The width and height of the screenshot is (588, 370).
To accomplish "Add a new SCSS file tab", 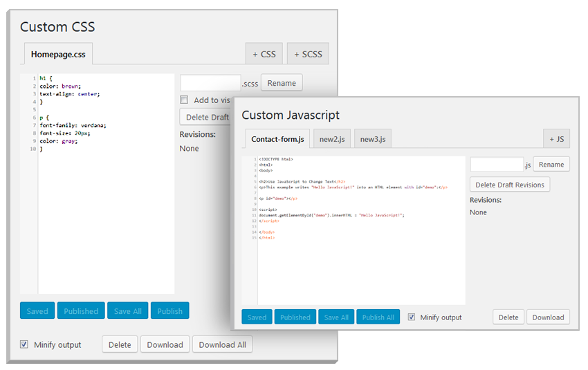I will coord(308,54).
